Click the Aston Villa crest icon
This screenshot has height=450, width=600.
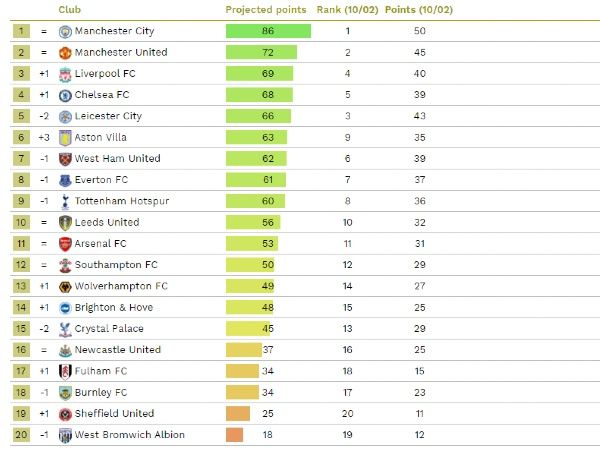65,137
